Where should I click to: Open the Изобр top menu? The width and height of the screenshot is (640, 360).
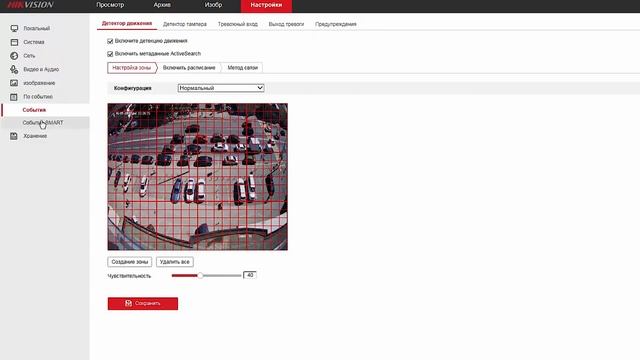[x=213, y=5]
